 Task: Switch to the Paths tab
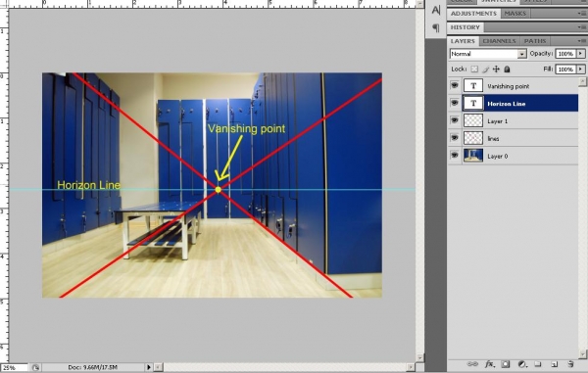pyautogui.click(x=535, y=41)
